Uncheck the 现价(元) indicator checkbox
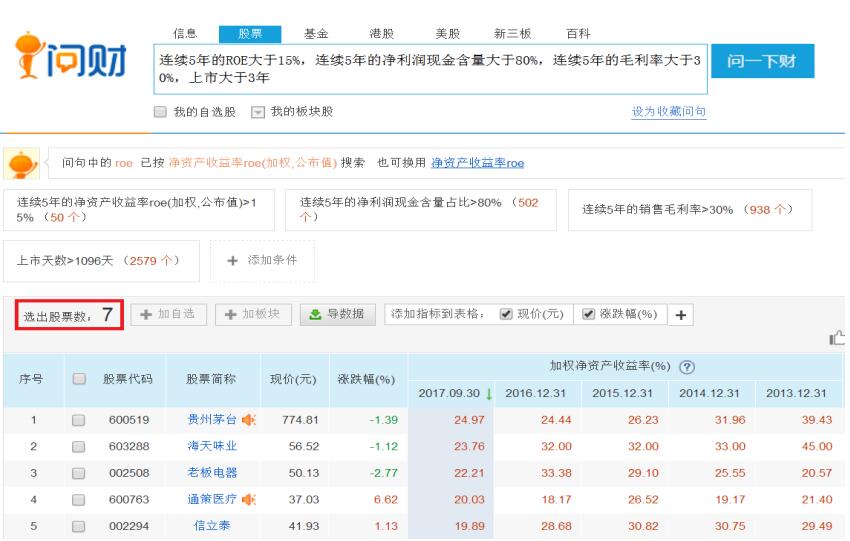850x541 pixels. coord(506,314)
